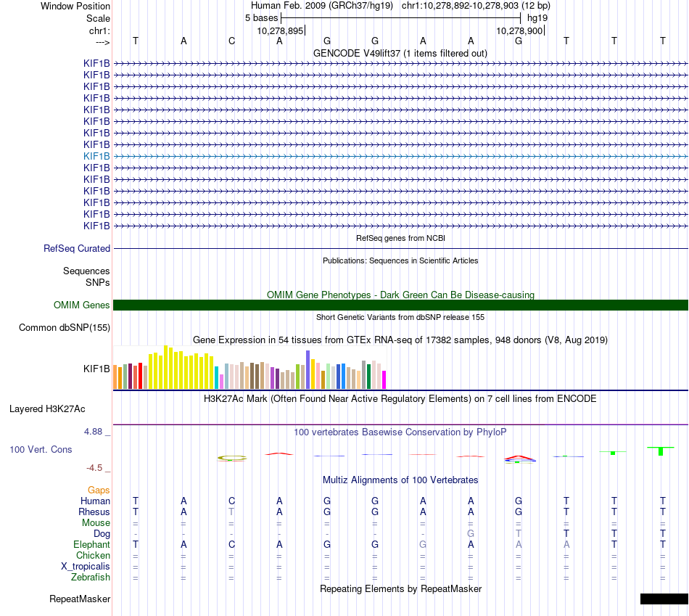Open the RefSeq genes from NCBI title
The width and height of the screenshot is (689, 616).
pyautogui.click(x=400, y=238)
